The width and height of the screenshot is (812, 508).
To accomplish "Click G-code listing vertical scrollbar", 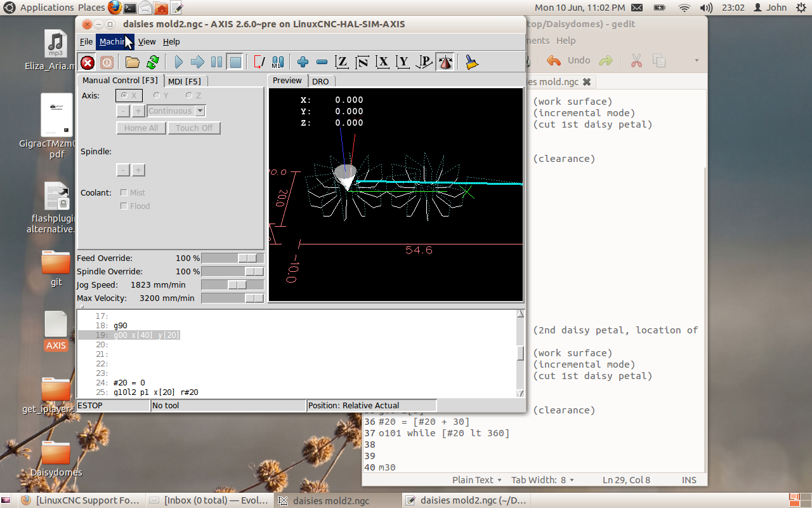I will (520, 353).
